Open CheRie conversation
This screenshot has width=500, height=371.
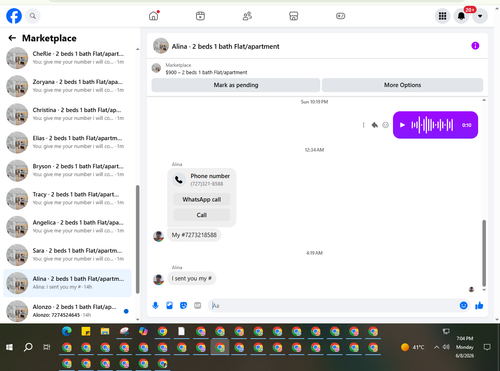click(67, 58)
